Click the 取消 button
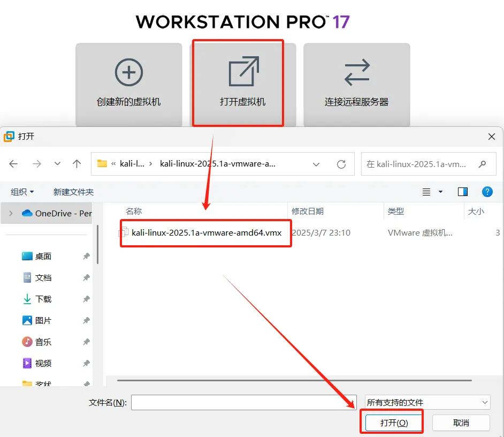Image resolution: width=504 pixels, height=437 pixels. 461,423
